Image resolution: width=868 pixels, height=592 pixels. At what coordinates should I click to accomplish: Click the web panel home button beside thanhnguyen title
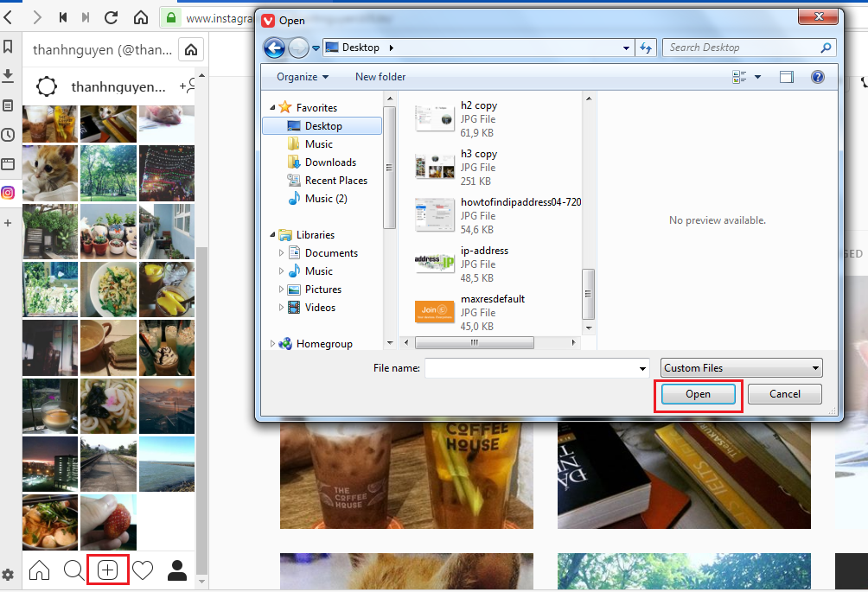tap(191, 50)
